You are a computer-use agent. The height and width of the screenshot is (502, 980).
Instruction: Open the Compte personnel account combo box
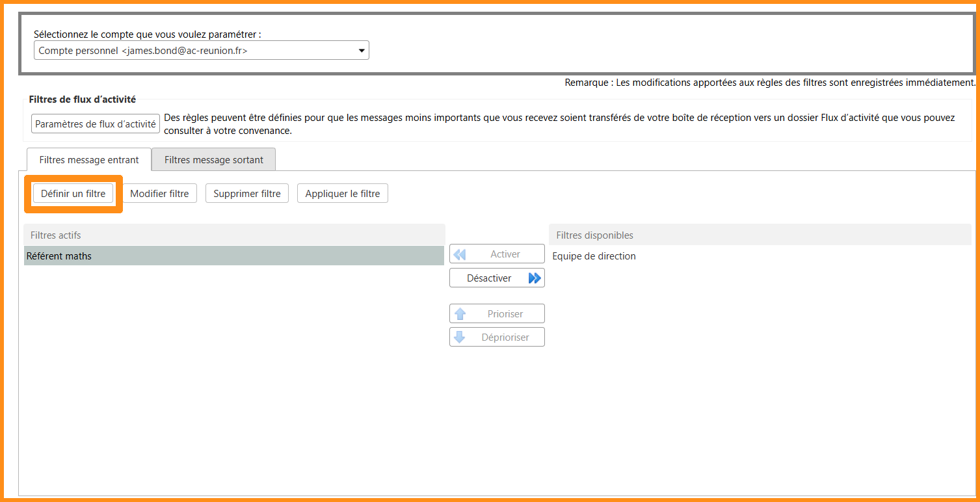pos(195,51)
